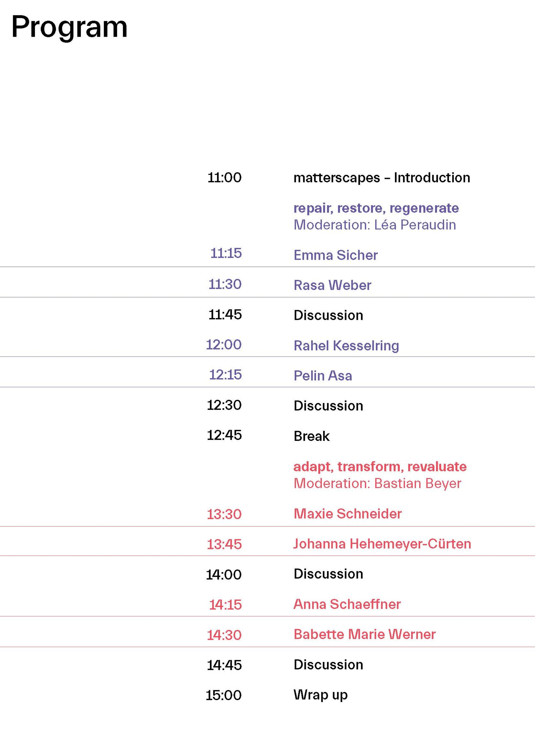The width and height of the screenshot is (535, 756).
Task: Click the matterscapes – Introduction entry
Action: pos(382,178)
